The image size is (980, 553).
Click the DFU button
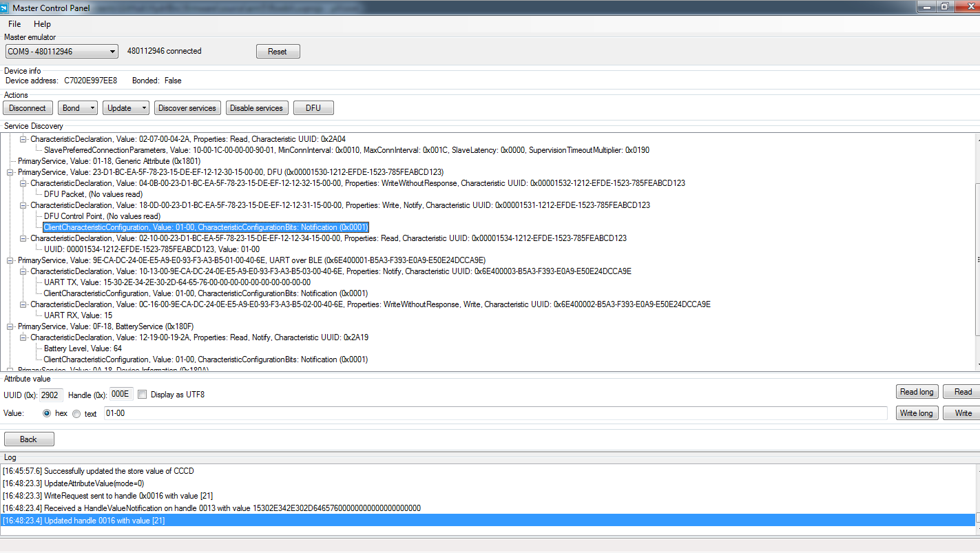tap(313, 108)
